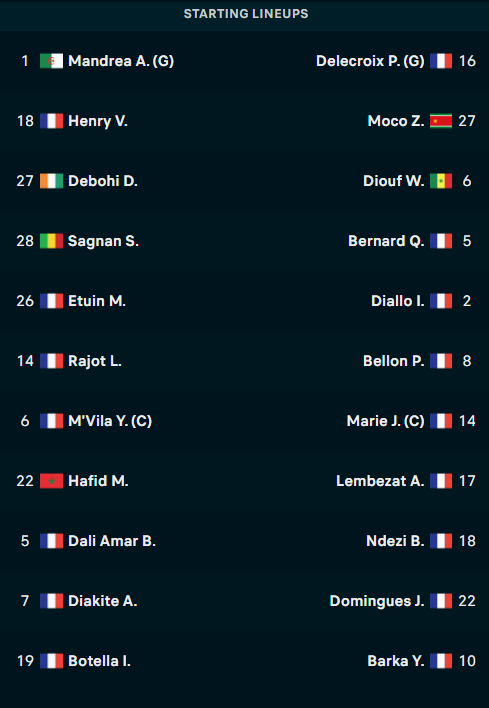Select player Lembezat A.
The height and width of the screenshot is (708, 489).
pos(380,481)
